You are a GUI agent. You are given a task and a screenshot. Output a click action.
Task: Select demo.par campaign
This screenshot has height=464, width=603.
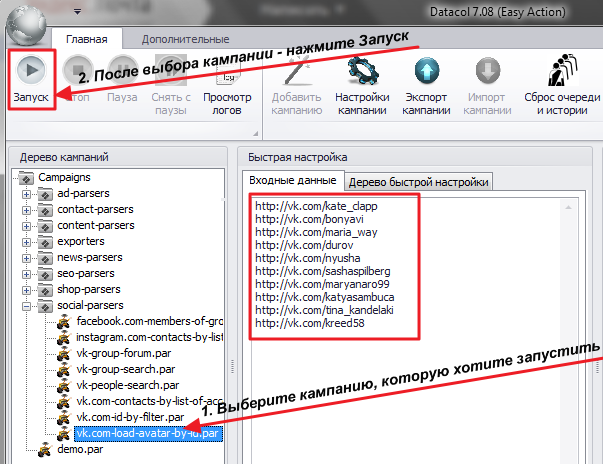pos(80,449)
